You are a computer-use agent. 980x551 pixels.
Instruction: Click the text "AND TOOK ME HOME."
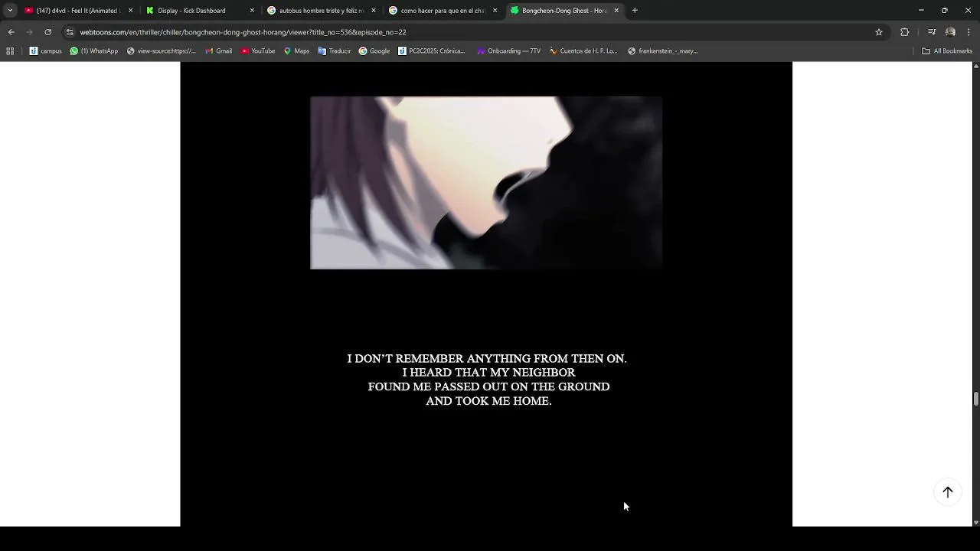pos(488,401)
